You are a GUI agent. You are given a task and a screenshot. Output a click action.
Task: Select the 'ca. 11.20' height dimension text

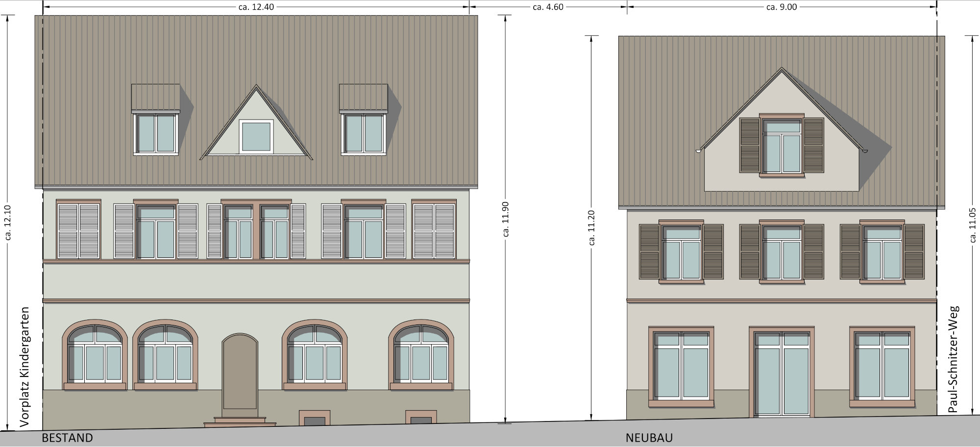click(591, 227)
